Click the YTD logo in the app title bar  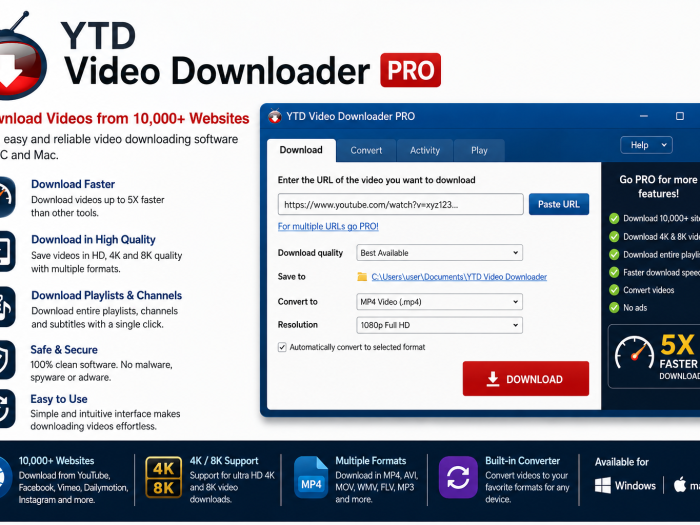click(275, 116)
